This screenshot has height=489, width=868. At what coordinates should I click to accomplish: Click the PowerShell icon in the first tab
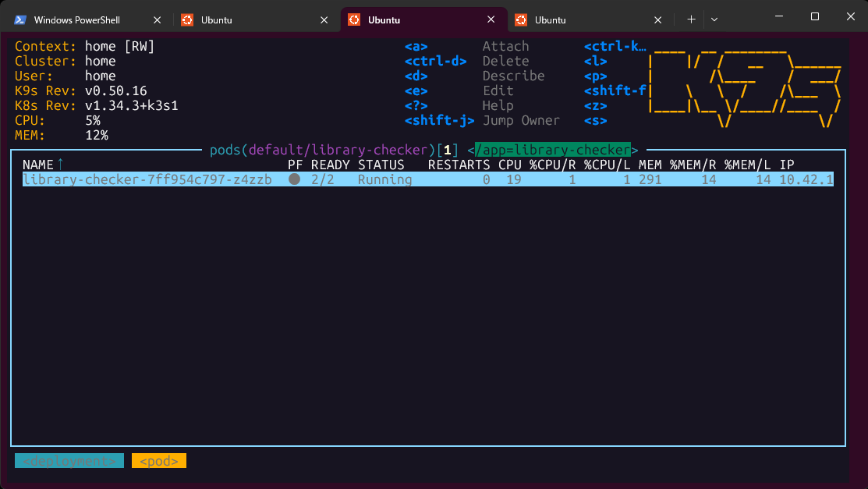[x=21, y=19]
